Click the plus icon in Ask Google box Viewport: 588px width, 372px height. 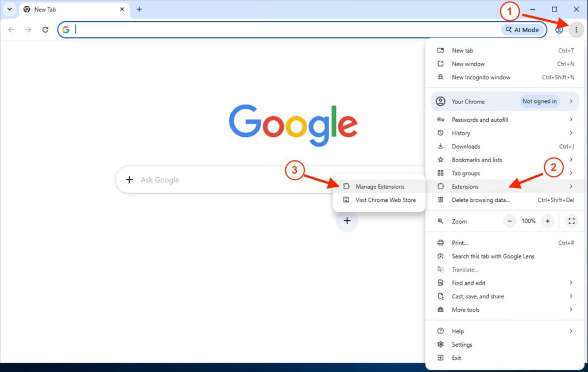129,180
